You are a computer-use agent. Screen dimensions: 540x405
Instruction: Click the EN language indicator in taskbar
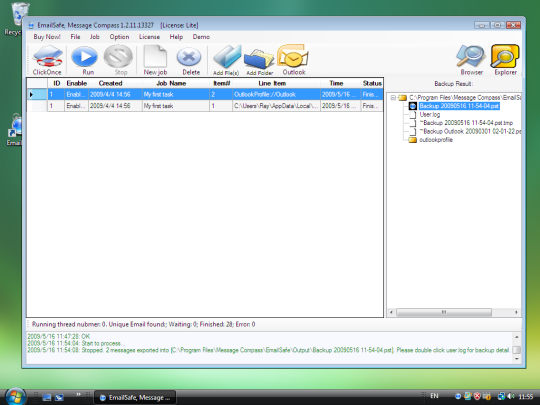coord(434,396)
